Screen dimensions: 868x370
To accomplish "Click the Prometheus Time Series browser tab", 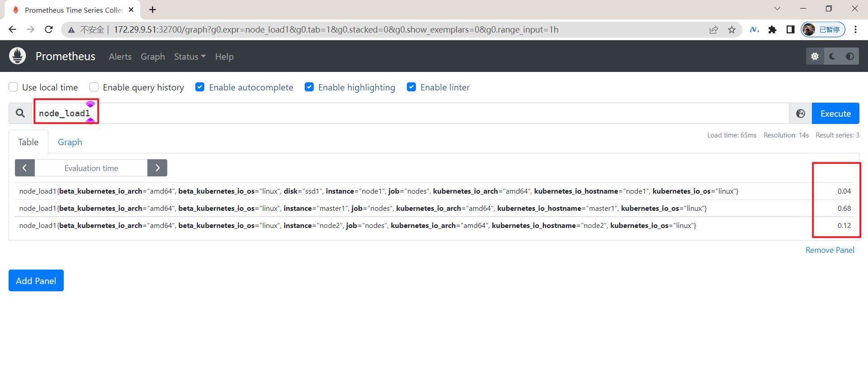I will (x=72, y=10).
